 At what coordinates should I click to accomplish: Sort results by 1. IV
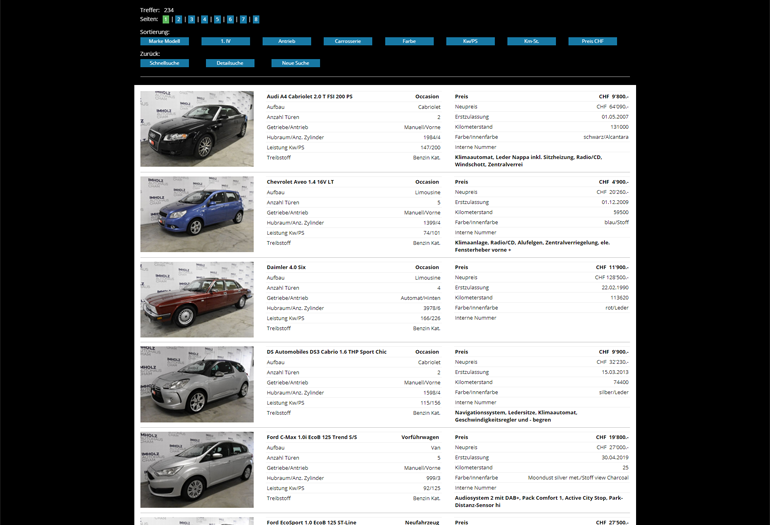(225, 41)
